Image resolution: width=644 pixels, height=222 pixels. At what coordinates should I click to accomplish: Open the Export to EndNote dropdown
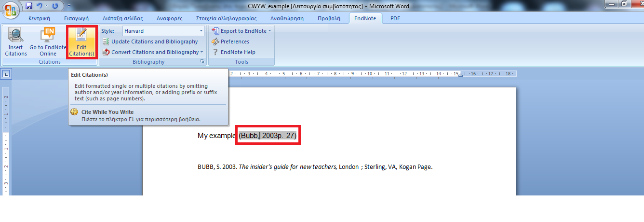(x=241, y=31)
